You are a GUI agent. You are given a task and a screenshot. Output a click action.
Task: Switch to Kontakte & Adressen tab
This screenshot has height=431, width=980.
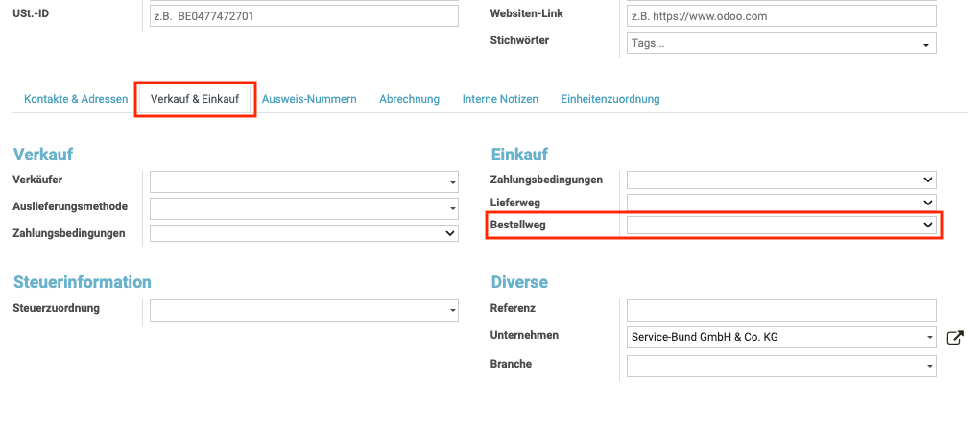[76, 99]
